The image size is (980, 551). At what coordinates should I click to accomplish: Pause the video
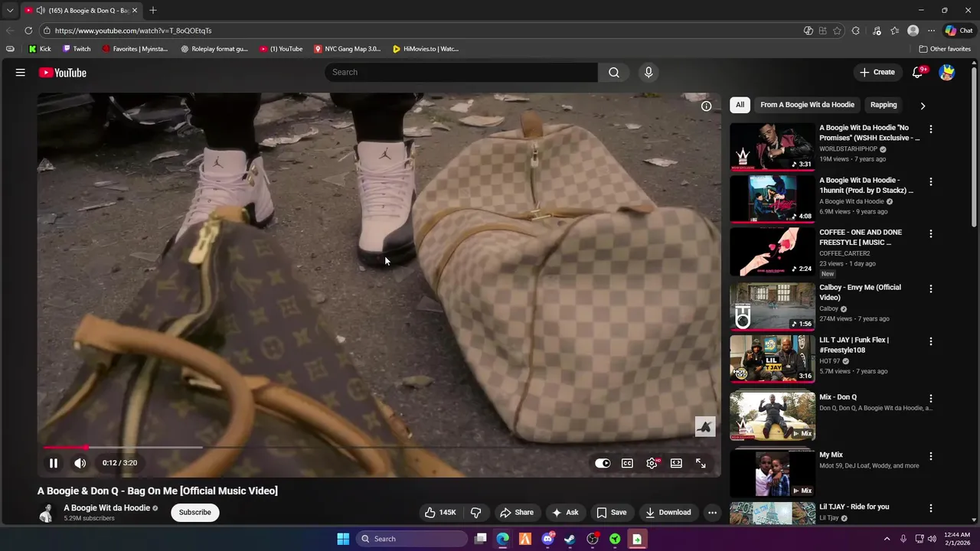click(x=54, y=463)
